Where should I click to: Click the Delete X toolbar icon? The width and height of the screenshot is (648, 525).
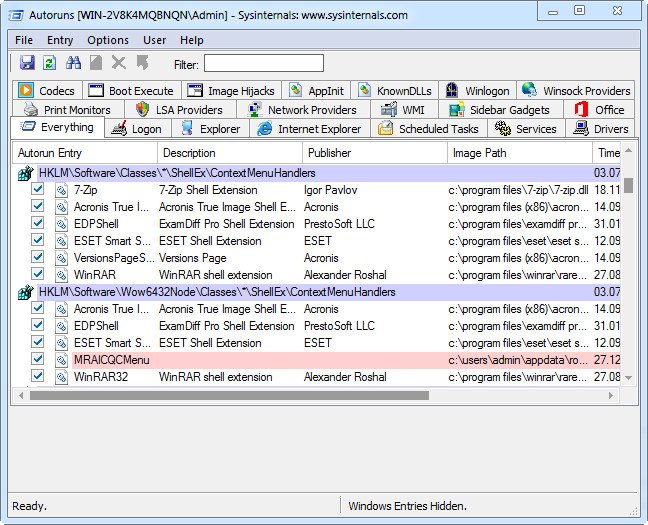point(119,63)
